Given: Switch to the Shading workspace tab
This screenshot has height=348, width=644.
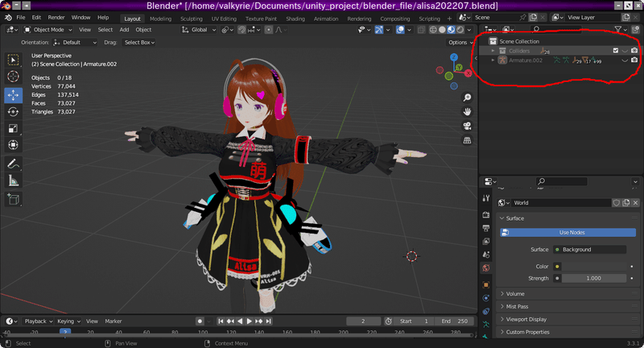Looking at the screenshot, I should (x=295, y=19).
